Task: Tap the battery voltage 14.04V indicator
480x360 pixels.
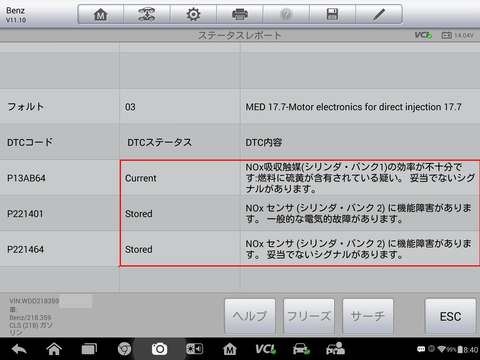Action: [x=457, y=35]
